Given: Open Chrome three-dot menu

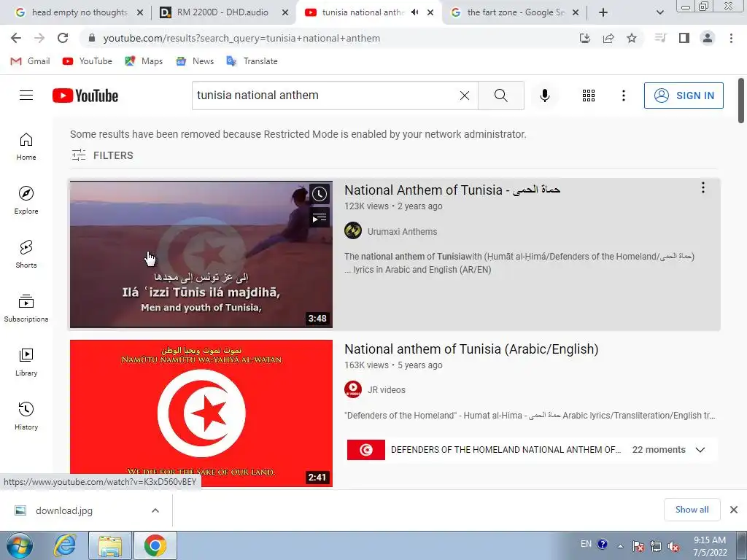Looking at the screenshot, I should coord(731,38).
